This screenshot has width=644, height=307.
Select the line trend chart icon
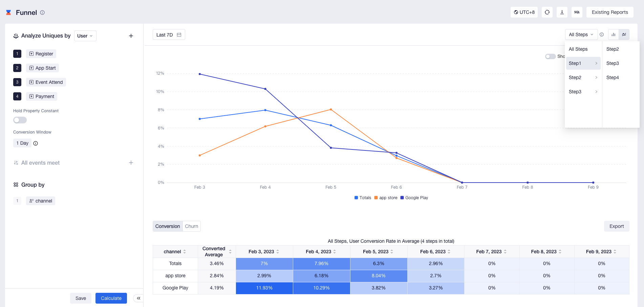point(624,34)
